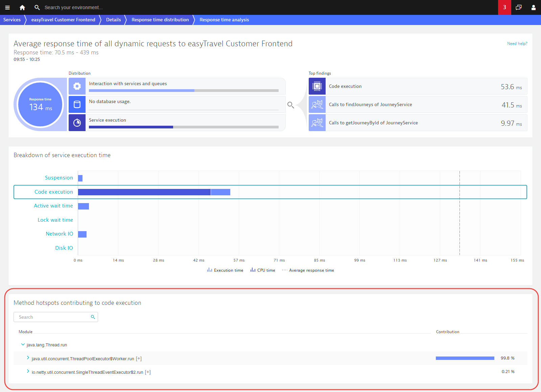Open the user account menu icon
Screen dimensions: 541x392
(x=534, y=7)
